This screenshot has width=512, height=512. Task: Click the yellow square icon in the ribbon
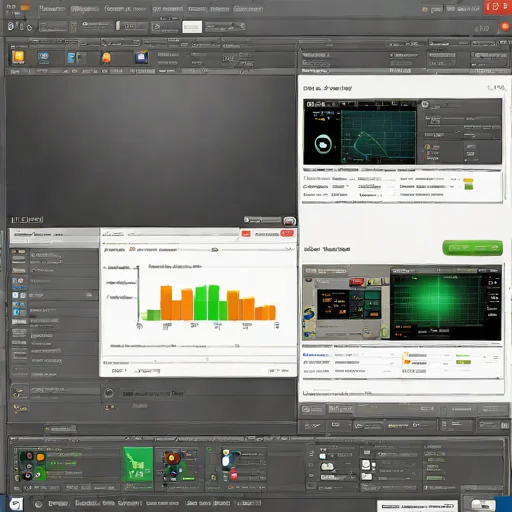coord(18,57)
